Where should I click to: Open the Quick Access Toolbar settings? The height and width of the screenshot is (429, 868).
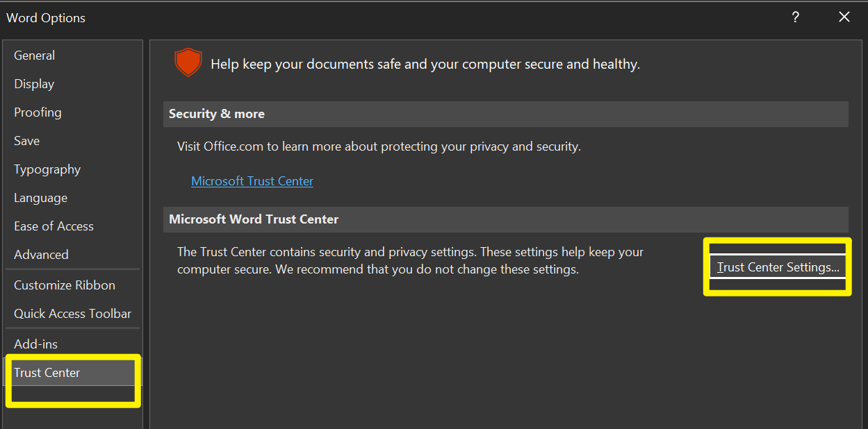(x=72, y=314)
